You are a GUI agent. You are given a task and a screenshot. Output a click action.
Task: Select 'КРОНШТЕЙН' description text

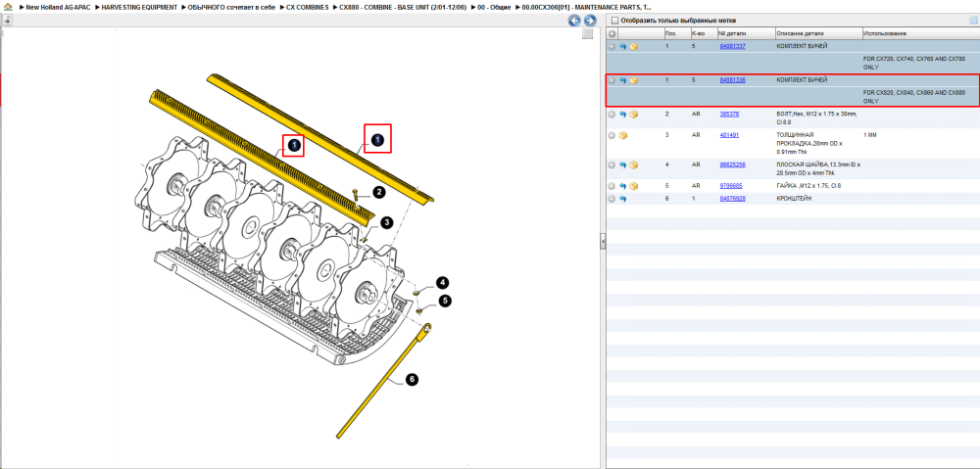pyautogui.click(x=794, y=199)
